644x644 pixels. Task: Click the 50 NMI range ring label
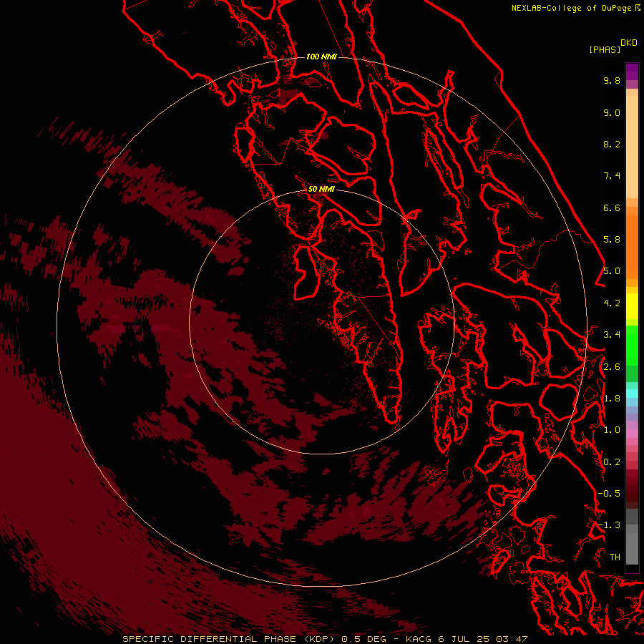[x=321, y=189]
